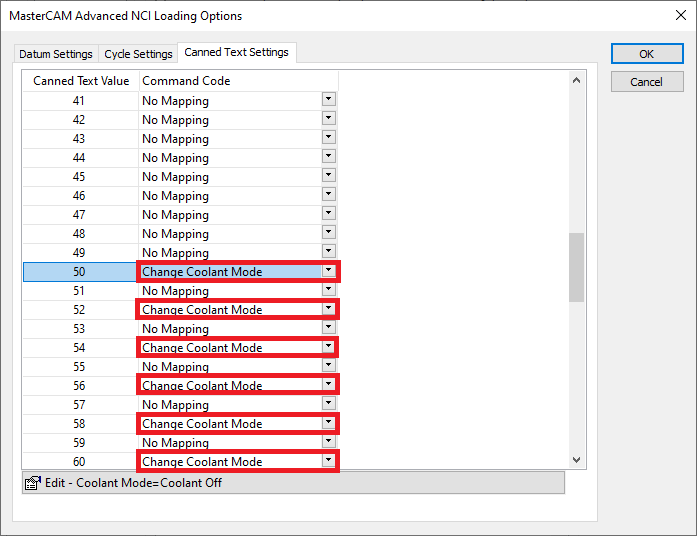
Task: Open the dropdown arrow on row 46
Action: [328, 194]
